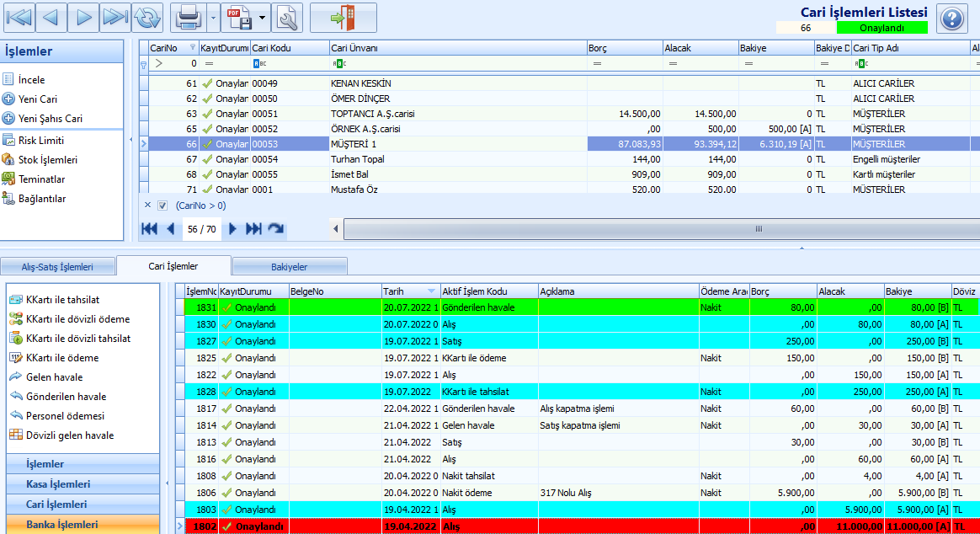
Task: Open the wrench settings tool icon
Action: click(x=287, y=18)
